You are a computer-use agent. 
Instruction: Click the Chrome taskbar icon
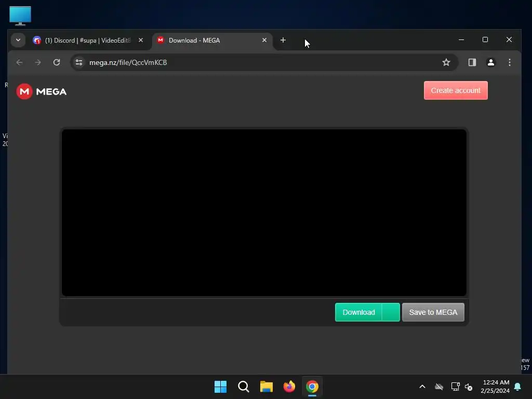(312, 387)
